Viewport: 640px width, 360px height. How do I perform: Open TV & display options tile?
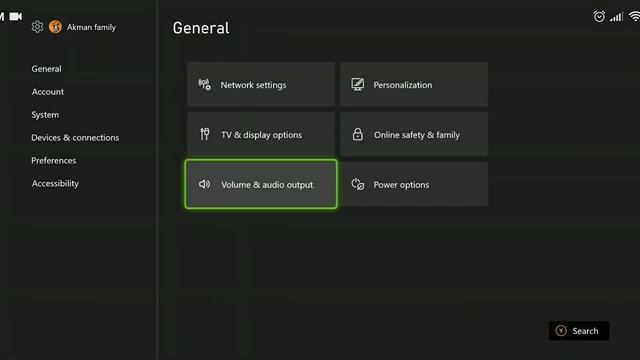click(x=261, y=134)
